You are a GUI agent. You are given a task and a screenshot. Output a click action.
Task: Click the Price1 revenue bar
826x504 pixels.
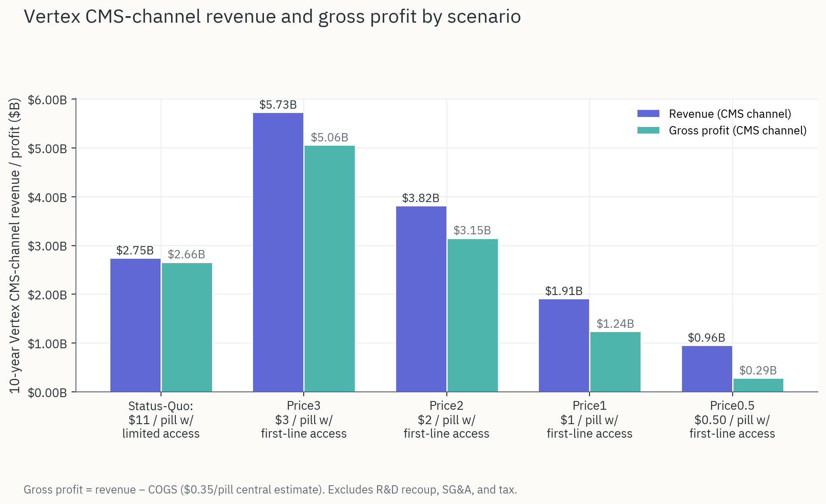pyautogui.click(x=564, y=346)
